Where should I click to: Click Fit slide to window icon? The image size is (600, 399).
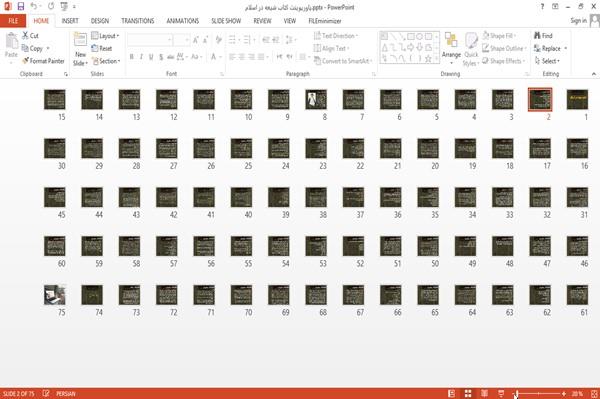(594, 393)
